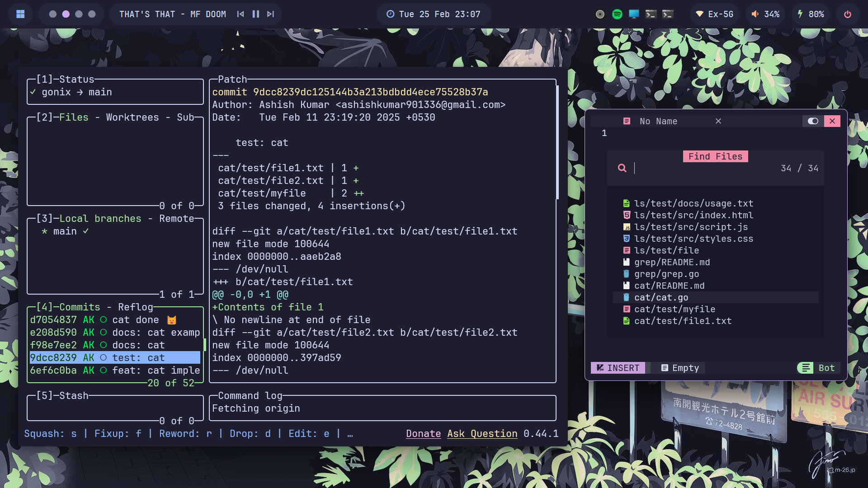Open Spotify from the tray
This screenshot has width=868, height=488.
coord(617,14)
